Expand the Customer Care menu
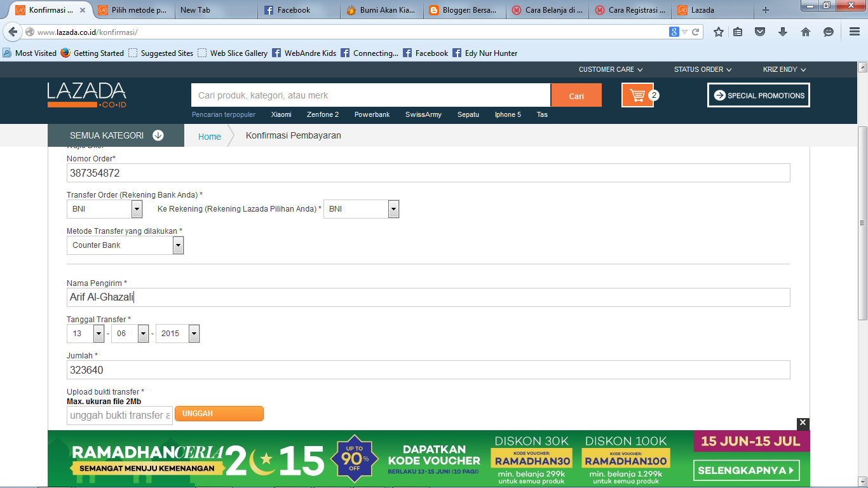The height and width of the screenshot is (488, 868). tap(611, 69)
